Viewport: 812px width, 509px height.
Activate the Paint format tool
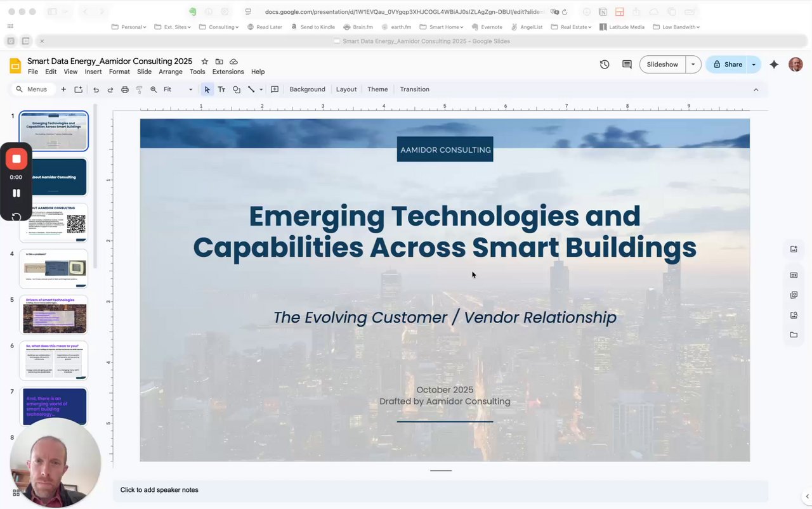coord(139,89)
